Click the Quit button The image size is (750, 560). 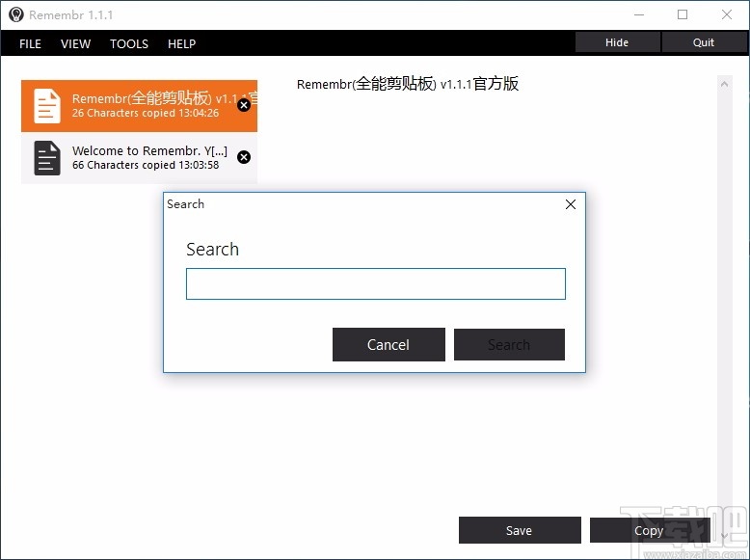tap(704, 42)
